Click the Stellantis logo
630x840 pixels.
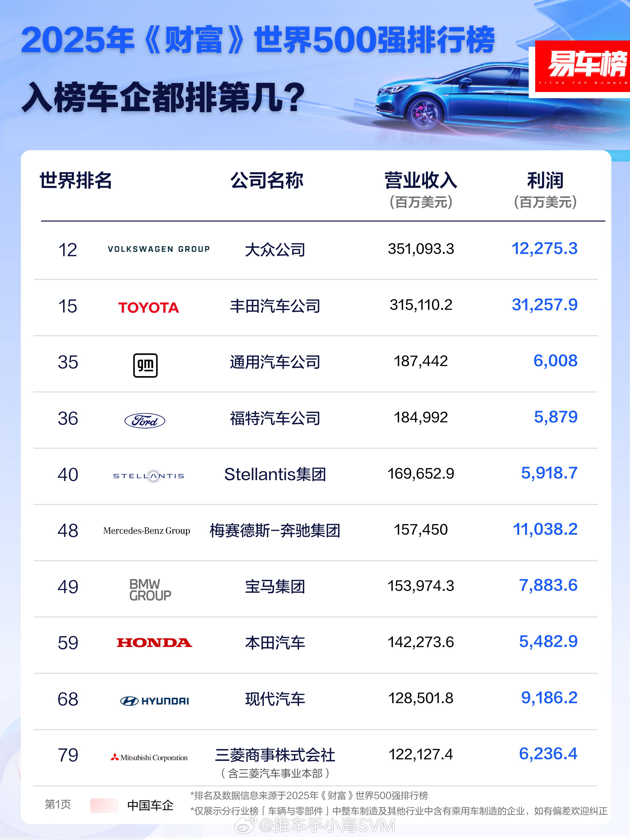(148, 476)
